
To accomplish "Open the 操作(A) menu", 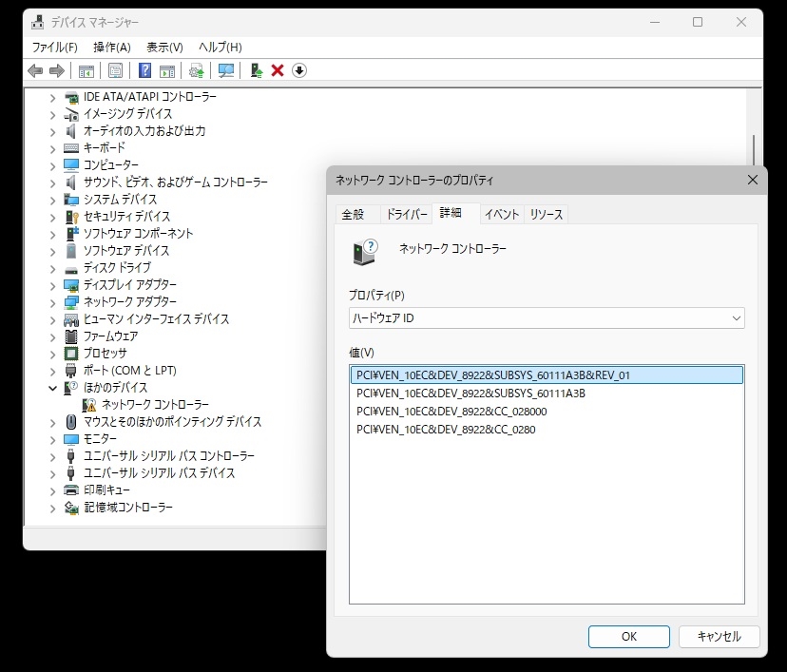I will pyautogui.click(x=112, y=48).
